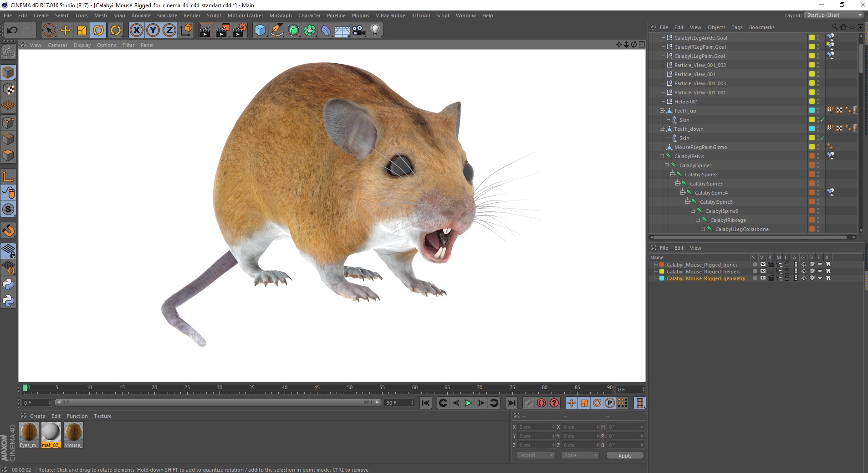Toggle Y axis lock

[x=153, y=31]
